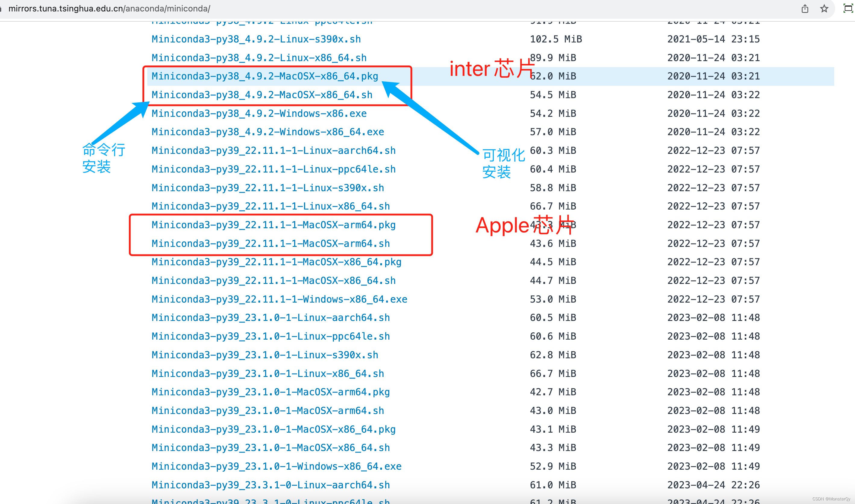Viewport: 855px width, 504px height.
Task: Select the 42.7 MiB size value
Action: point(553,392)
